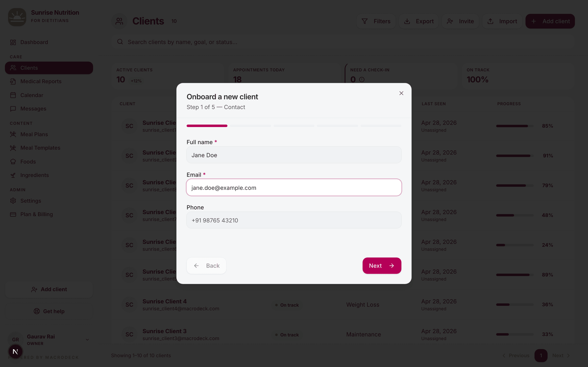Click the Messages icon
588x367 pixels.
tap(13, 108)
